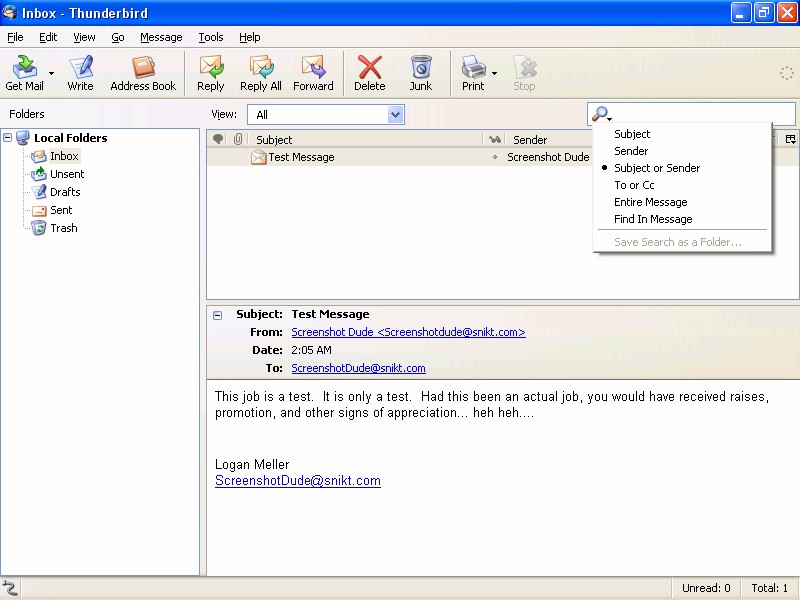Screen dimensions: 800x600
Task: Click the 2:05 AM date value
Action: pos(311,350)
